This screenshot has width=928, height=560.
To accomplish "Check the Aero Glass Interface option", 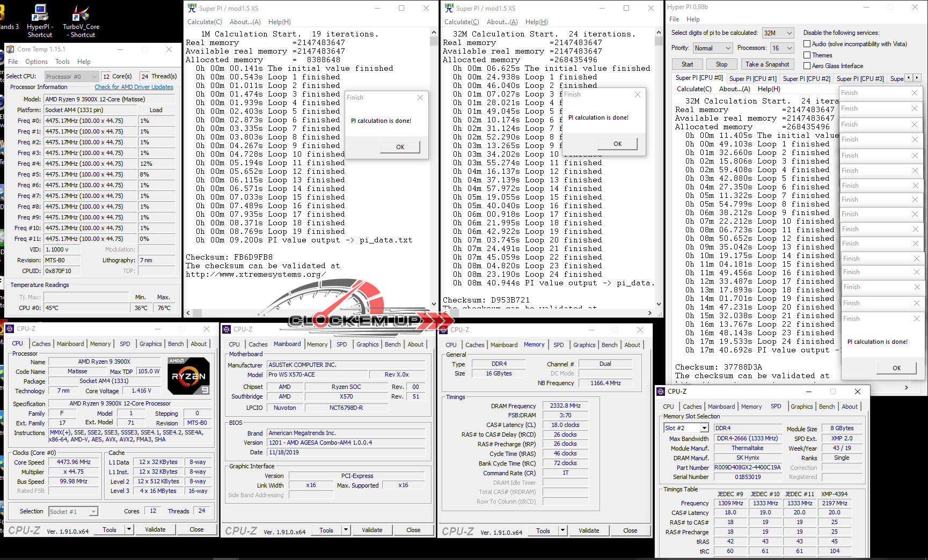I will tap(807, 66).
